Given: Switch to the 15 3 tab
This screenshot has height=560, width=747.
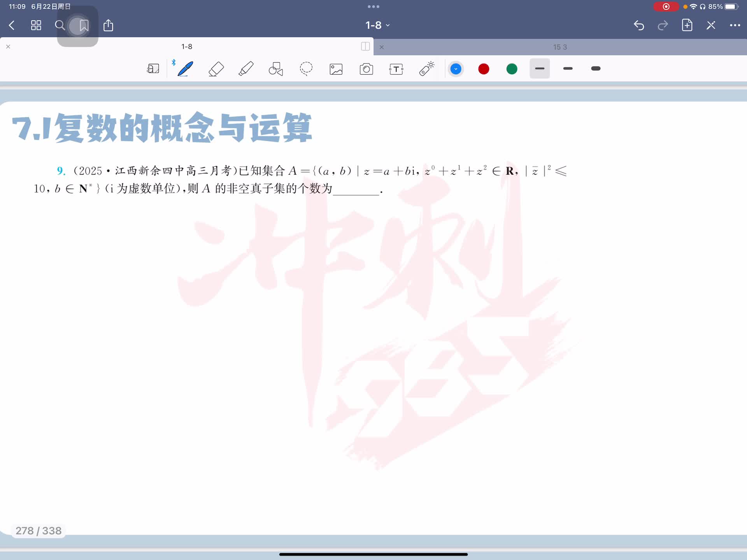Looking at the screenshot, I should pos(559,47).
